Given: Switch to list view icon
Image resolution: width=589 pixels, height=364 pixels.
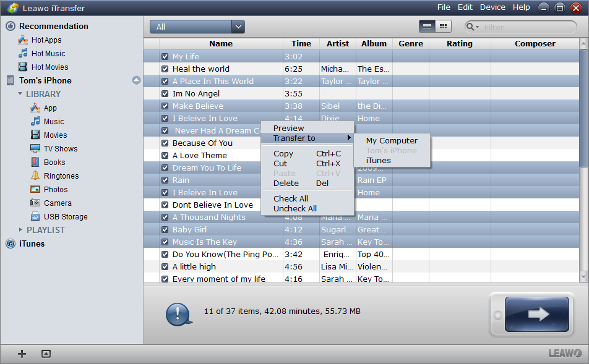Looking at the screenshot, I should click(427, 27).
